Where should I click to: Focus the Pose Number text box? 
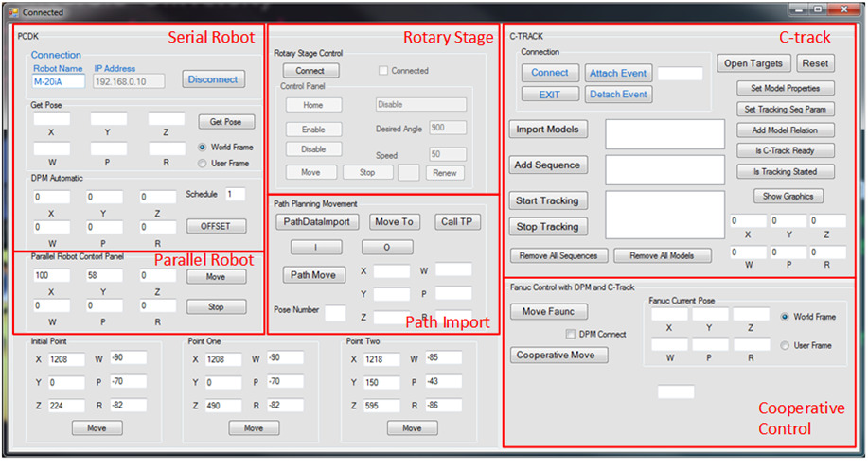point(335,312)
